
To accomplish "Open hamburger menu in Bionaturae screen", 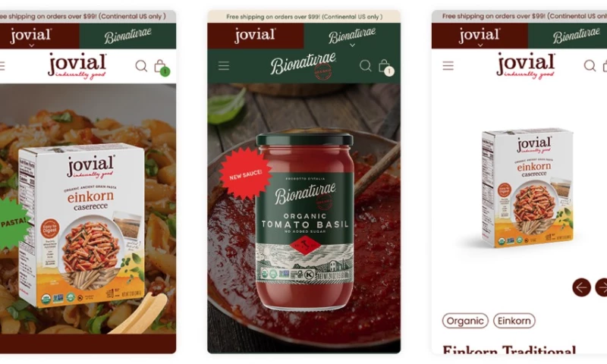I will pos(224,65).
